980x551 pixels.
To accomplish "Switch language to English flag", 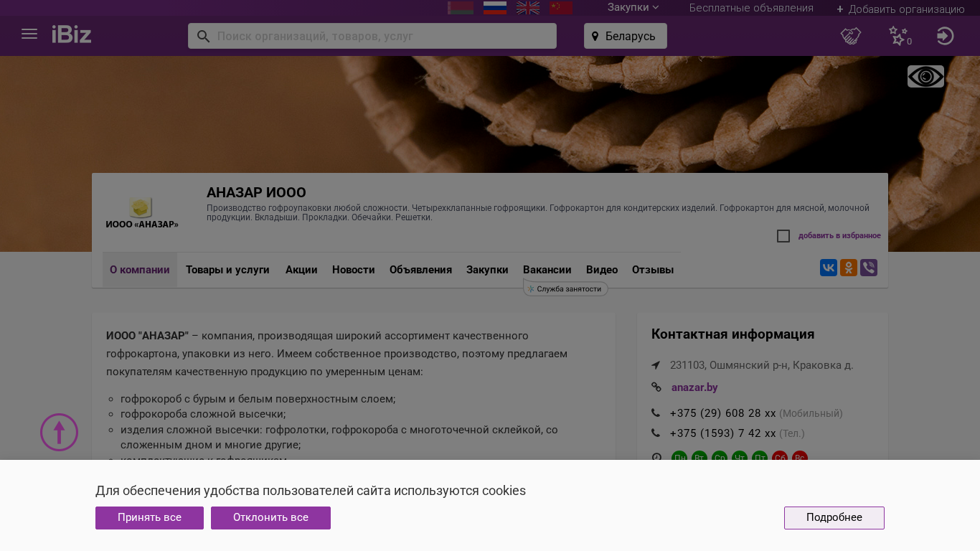I will pyautogui.click(x=528, y=8).
